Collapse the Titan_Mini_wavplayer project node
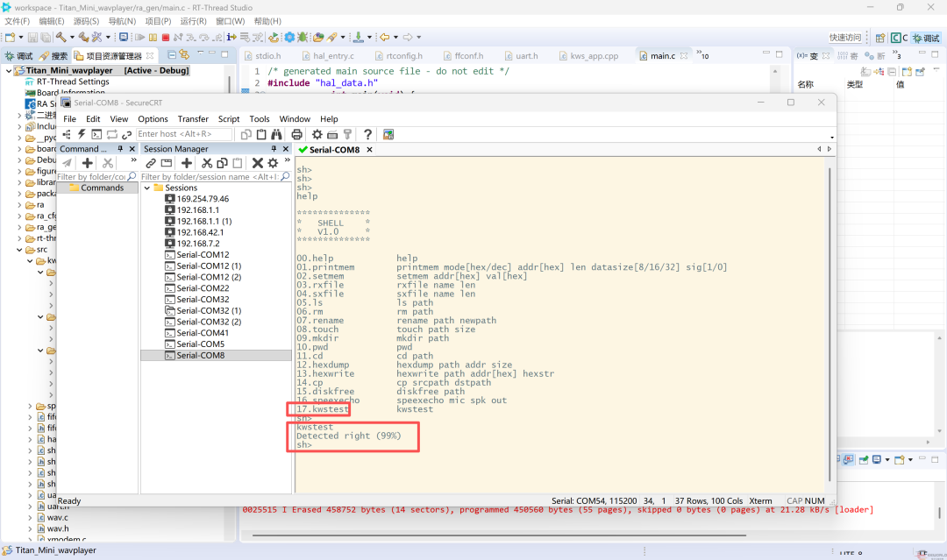The width and height of the screenshot is (947, 560). (9, 71)
